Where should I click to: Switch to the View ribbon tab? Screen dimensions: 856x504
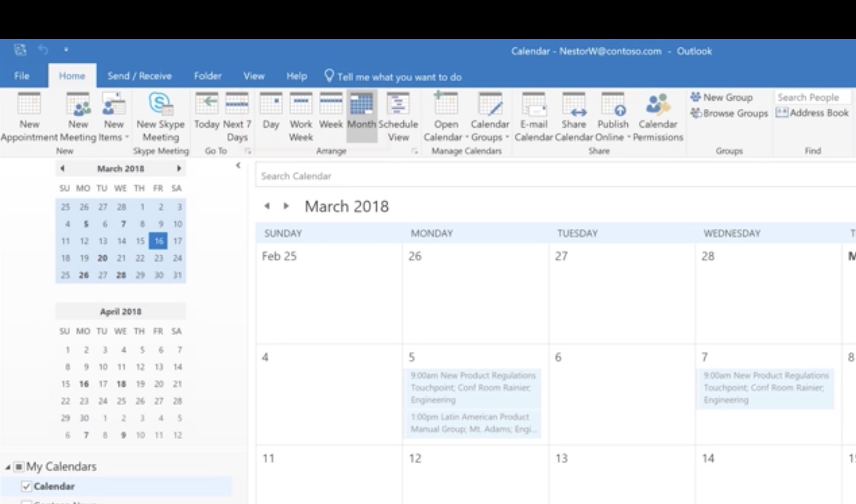tap(254, 76)
